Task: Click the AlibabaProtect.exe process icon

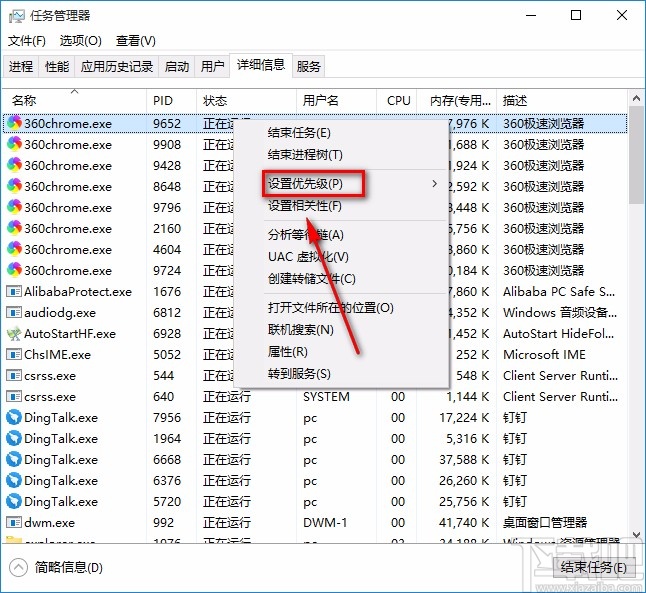Action: coord(14,292)
